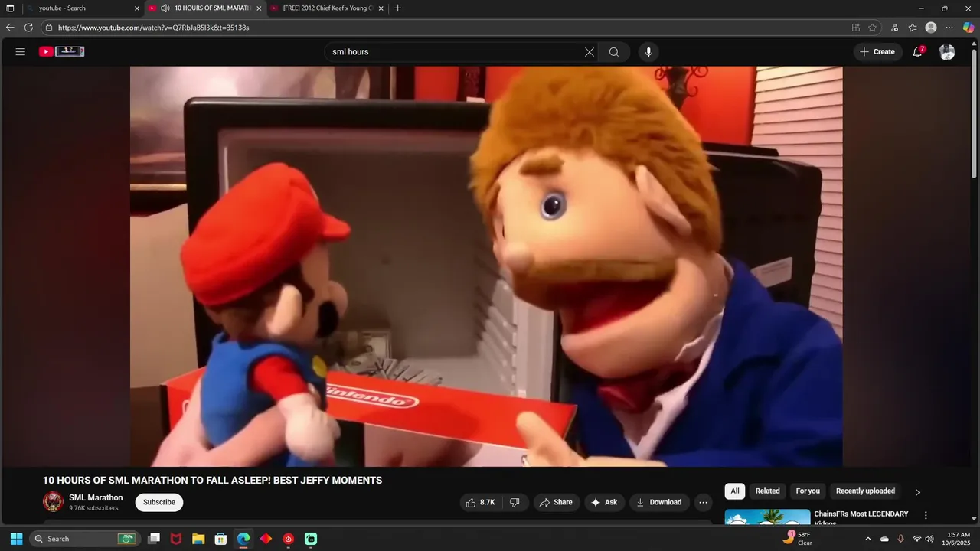Select the 'All' filter chip

[x=735, y=491]
